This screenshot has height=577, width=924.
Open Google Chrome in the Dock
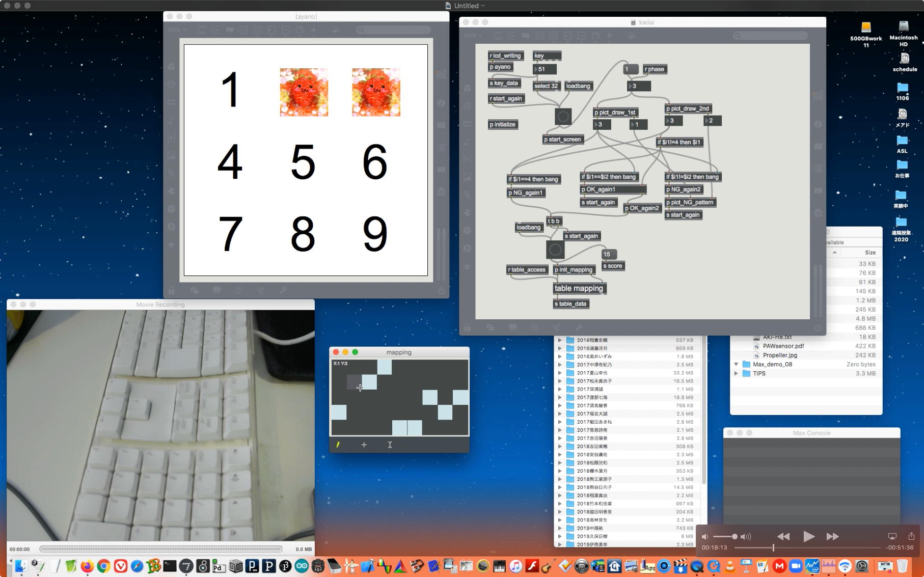pos(104,566)
